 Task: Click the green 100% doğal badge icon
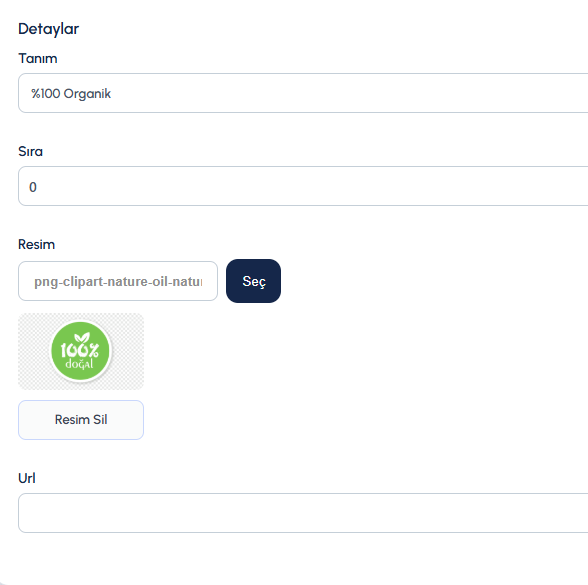(x=80, y=351)
